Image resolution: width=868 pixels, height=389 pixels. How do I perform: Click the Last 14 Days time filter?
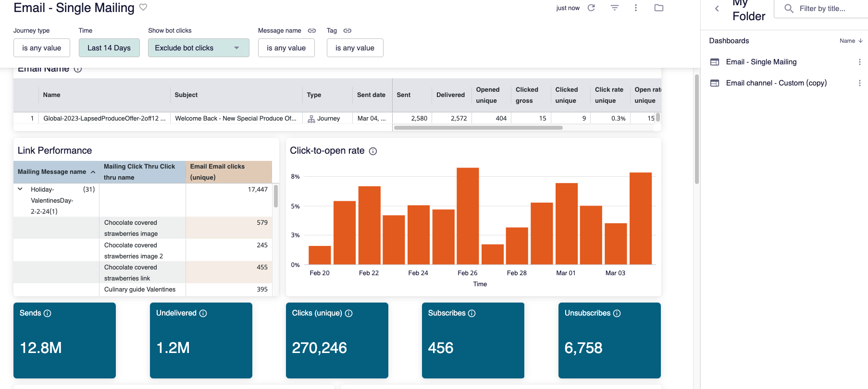(x=109, y=48)
